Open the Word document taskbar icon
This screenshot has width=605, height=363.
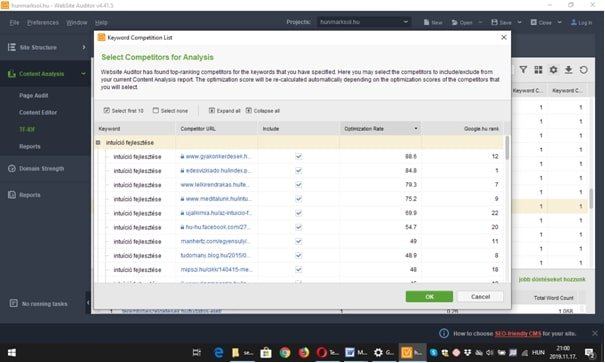(350, 353)
